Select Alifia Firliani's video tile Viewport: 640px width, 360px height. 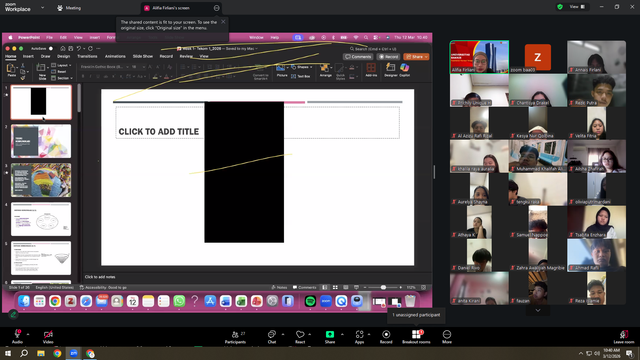click(x=479, y=57)
